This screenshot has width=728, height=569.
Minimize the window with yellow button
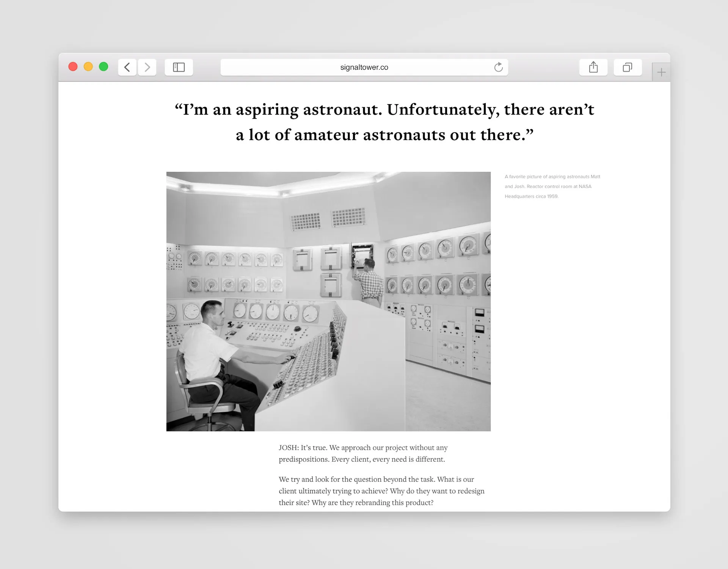coord(88,67)
